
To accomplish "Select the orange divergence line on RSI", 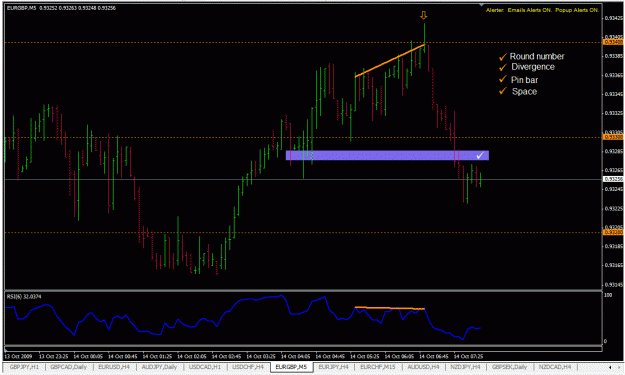I will [390, 308].
